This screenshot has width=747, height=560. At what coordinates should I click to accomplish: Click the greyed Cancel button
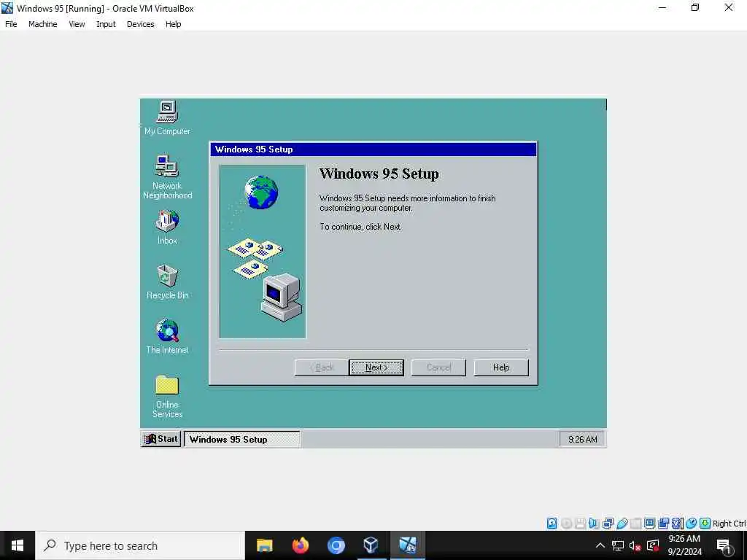pyautogui.click(x=438, y=367)
